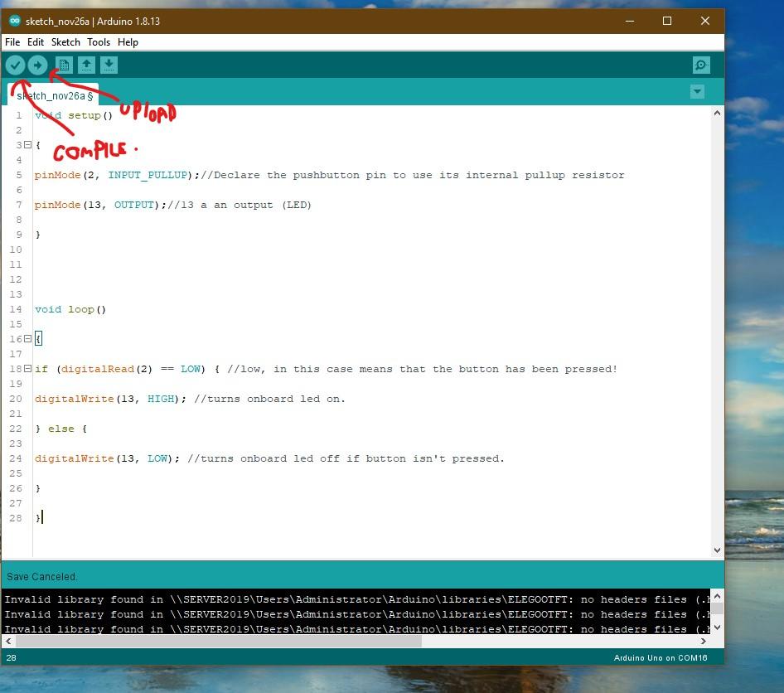This screenshot has width=784, height=693.
Task: Click the 'void loop()' line
Action: point(70,309)
